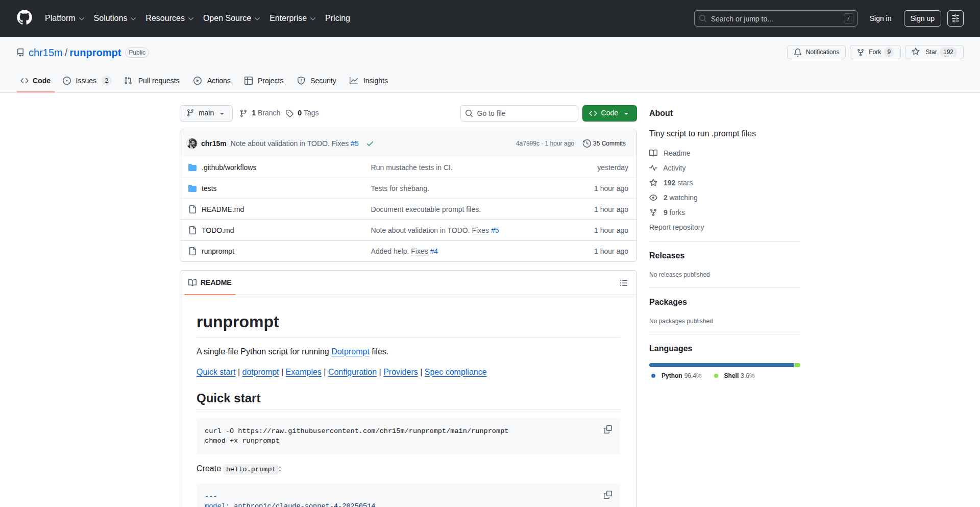
Task: Click the forks icon in sidebar
Action: (x=653, y=212)
